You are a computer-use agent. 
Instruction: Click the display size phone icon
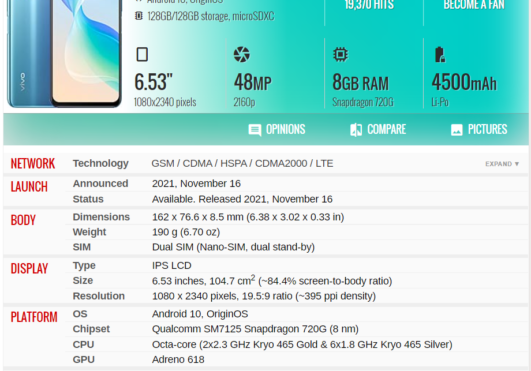tap(142, 54)
